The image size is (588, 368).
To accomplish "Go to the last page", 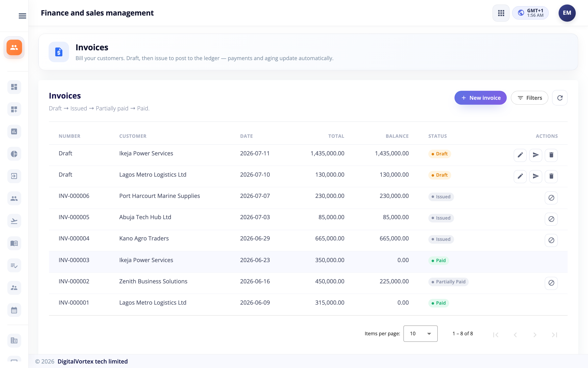I will (554, 335).
